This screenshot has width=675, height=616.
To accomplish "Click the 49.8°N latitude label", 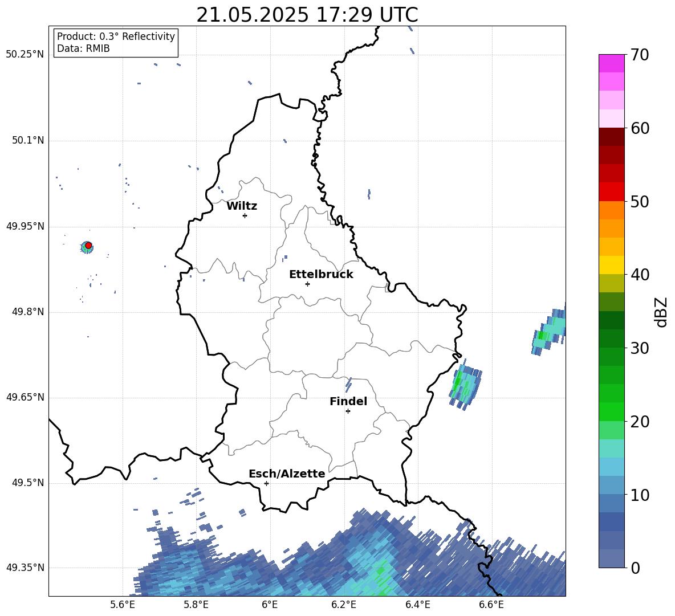I will [28, 312].
